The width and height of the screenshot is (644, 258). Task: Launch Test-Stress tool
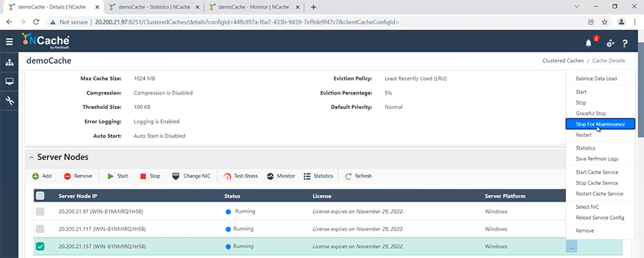point(240,176)
